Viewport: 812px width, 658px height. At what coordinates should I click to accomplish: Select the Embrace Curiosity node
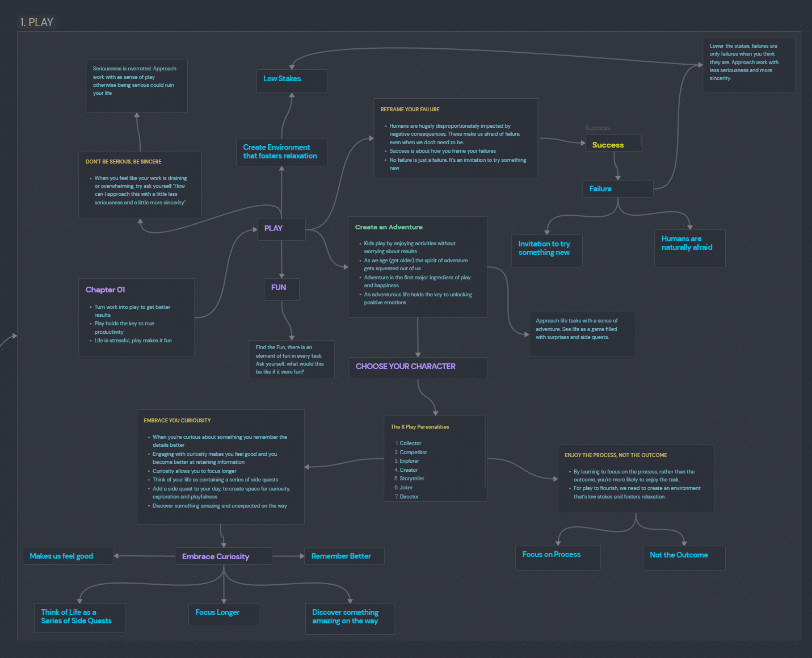click(x=224, y=556)
